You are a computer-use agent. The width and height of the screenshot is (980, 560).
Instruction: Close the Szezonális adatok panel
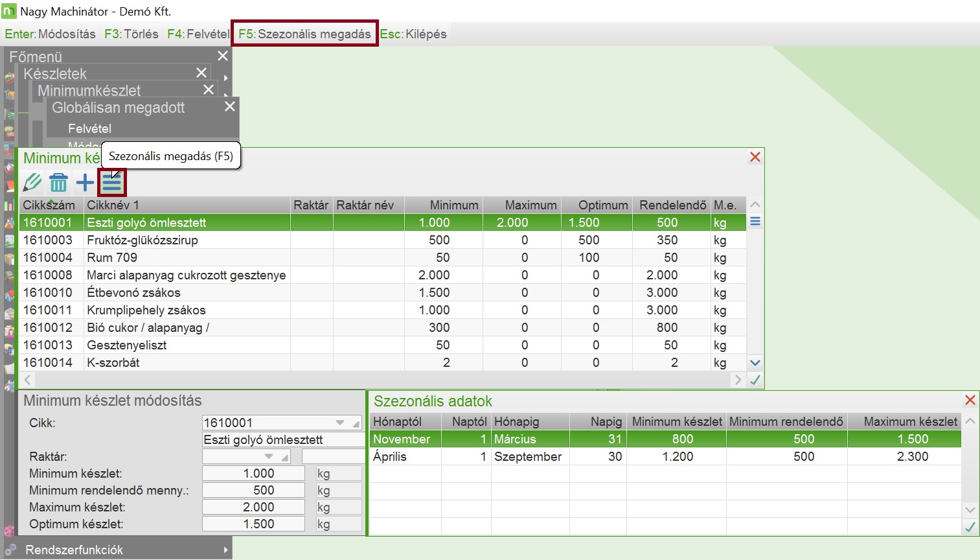click(970, 401)
